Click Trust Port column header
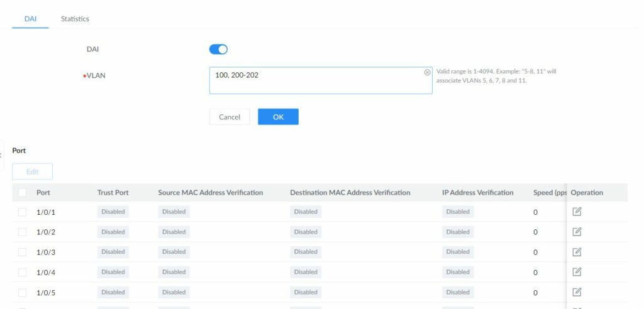Screen dimensions: 644x309 tap(113, 192)
